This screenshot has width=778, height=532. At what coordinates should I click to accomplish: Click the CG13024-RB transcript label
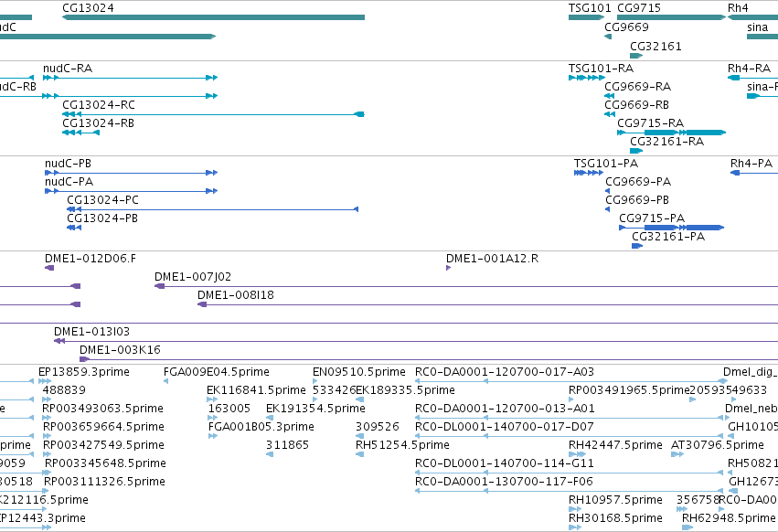(x=98, y=123)
